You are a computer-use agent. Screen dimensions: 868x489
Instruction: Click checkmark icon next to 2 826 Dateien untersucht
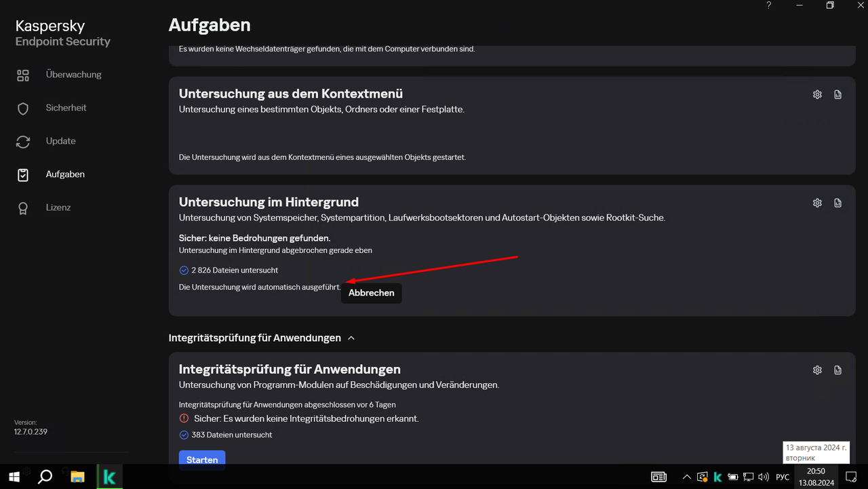tap(184, 270)
